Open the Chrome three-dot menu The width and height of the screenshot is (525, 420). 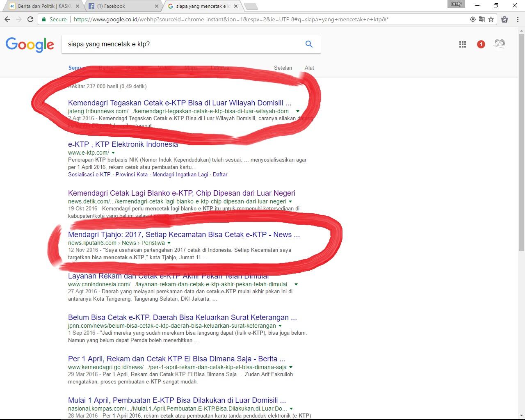pos(517,19)
